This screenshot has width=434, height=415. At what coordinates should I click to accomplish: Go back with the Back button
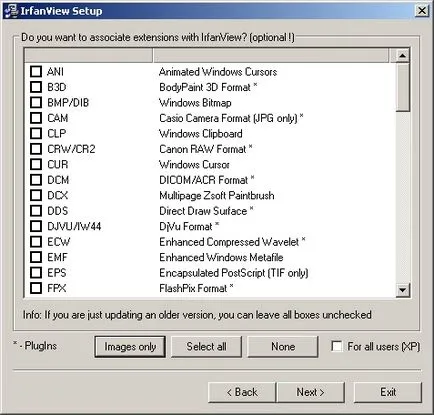242,392
